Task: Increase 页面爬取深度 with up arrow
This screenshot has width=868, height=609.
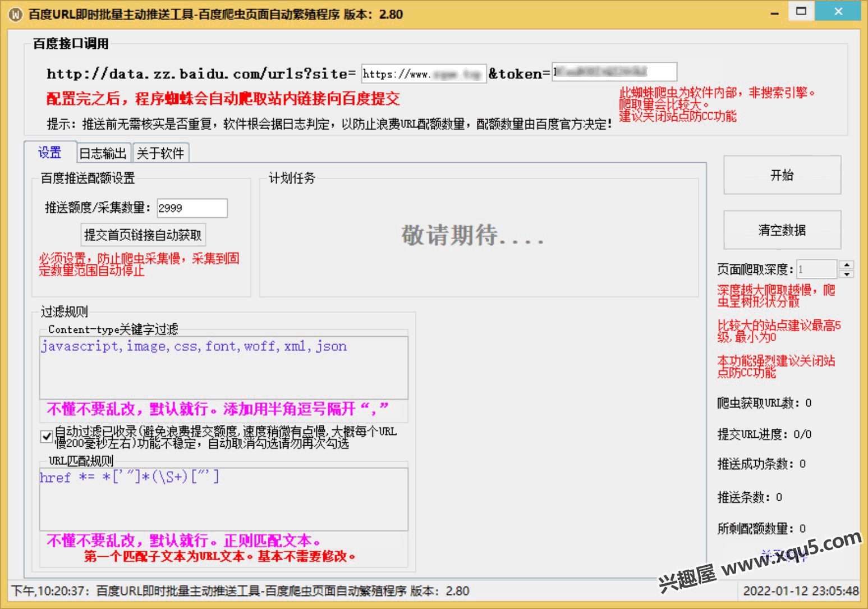Action: [846, 264]
